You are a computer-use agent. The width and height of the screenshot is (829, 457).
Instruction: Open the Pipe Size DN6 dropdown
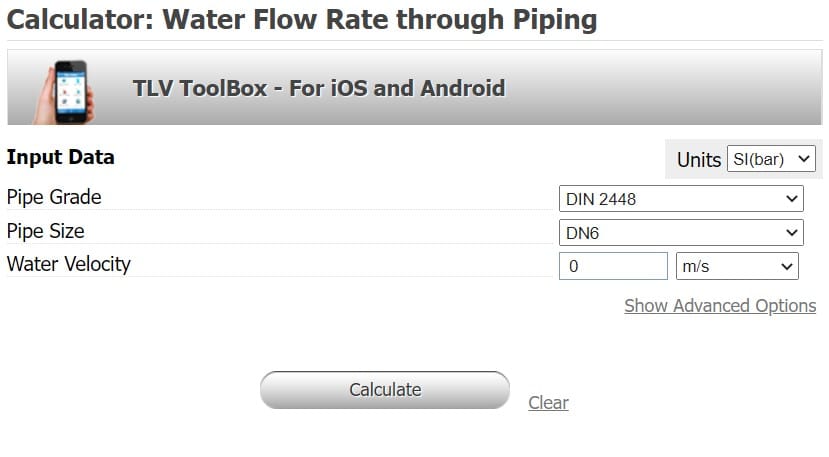pyautogui.click(x=681, y=232)
